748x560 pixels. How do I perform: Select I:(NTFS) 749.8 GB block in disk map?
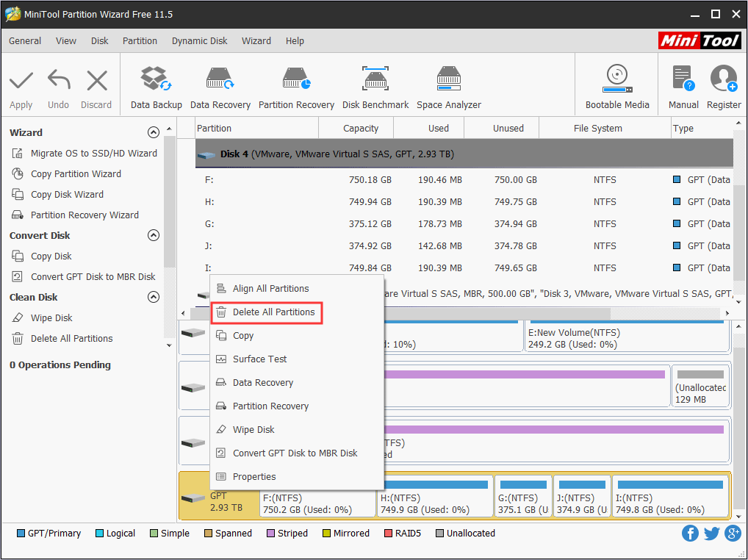(x=670, y=496)
